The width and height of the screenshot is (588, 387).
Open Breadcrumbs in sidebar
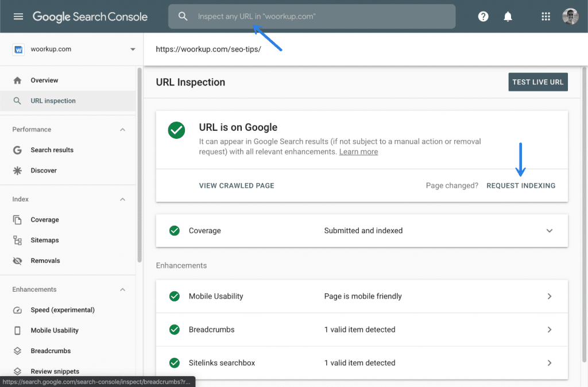click(51, 351)
